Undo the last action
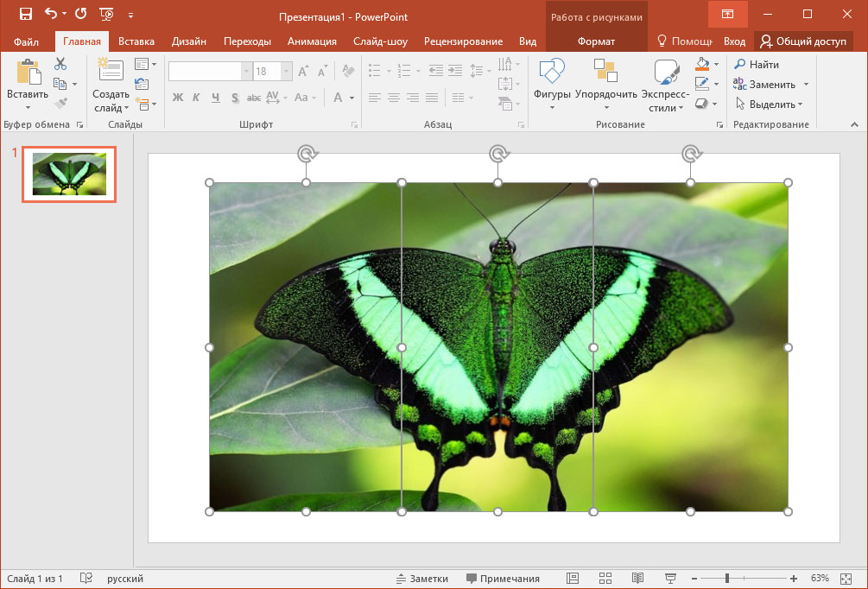 point(51,14)
